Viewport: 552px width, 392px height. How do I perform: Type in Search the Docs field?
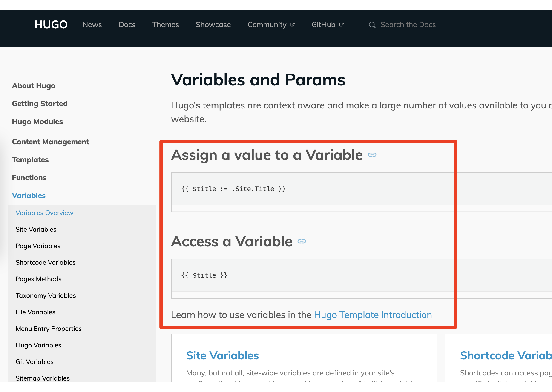click(408, 25)
